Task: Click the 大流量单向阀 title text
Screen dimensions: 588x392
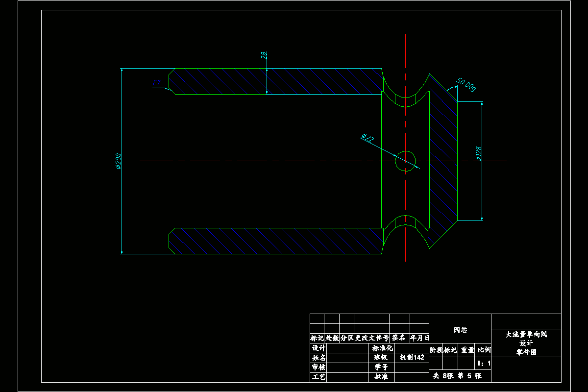Action: 526,335
